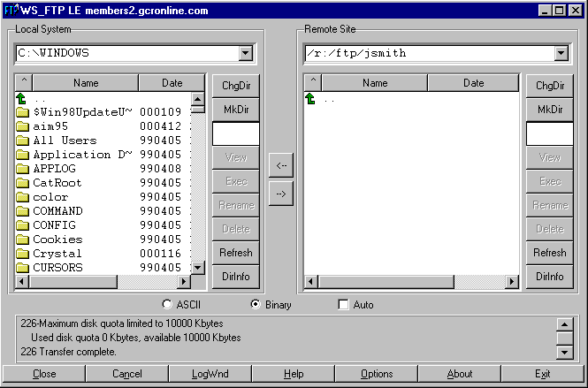This screenshot has height=388, width=588.
Task: Select the APPLOG folder icon
Action: point(22,169)
